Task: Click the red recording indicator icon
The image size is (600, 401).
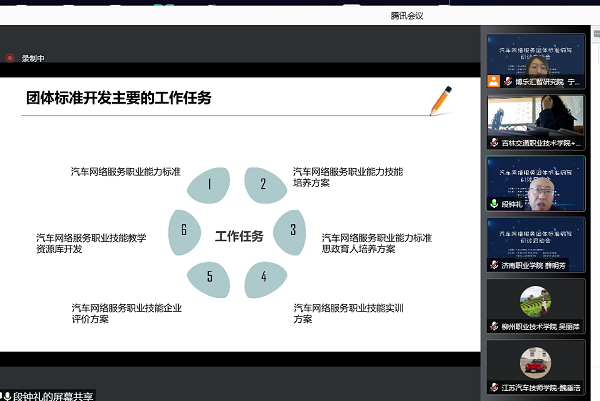Action: 10,58
